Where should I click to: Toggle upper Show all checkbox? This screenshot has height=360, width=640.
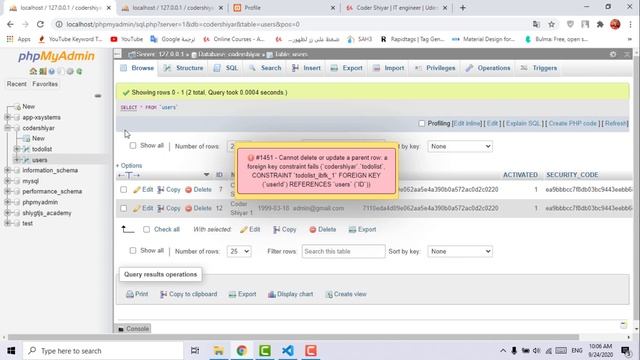tap(133, 145)
